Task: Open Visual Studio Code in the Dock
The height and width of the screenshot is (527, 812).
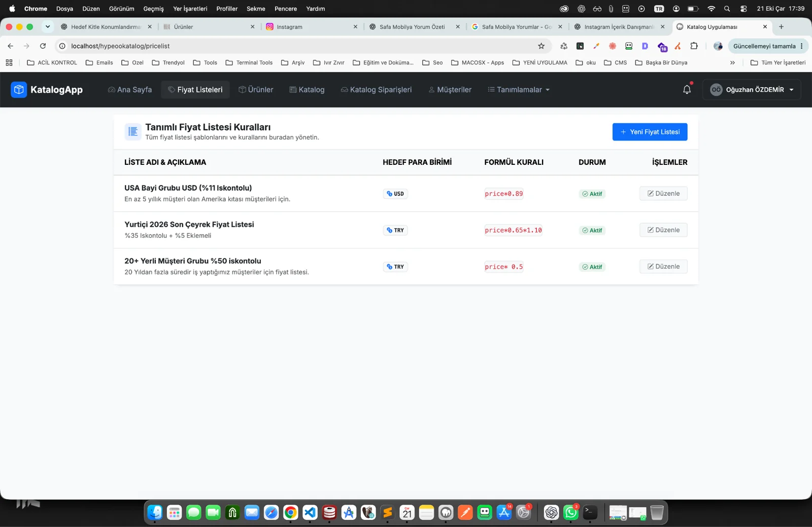Action: [310, 513]
